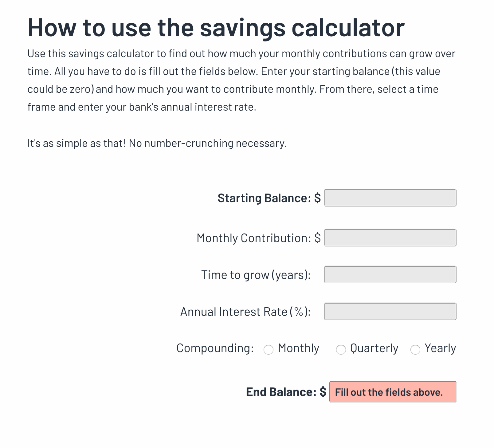The height and width of the screenshot is (448, 494).
Task: Click the Time to grow years field
Action: coord(390,275)
